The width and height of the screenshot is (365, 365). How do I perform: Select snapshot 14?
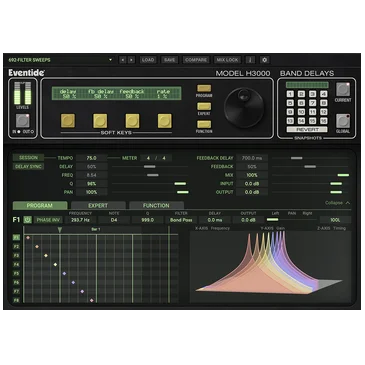tap(301, 121)
